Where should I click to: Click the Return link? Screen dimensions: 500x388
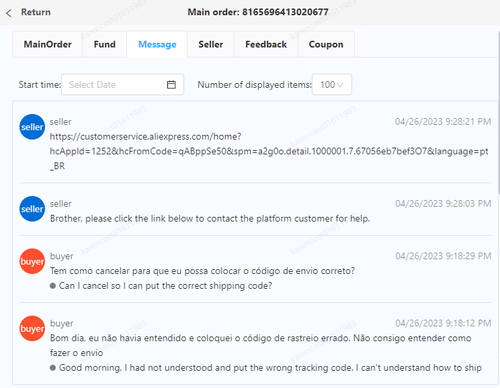(36, 12)
